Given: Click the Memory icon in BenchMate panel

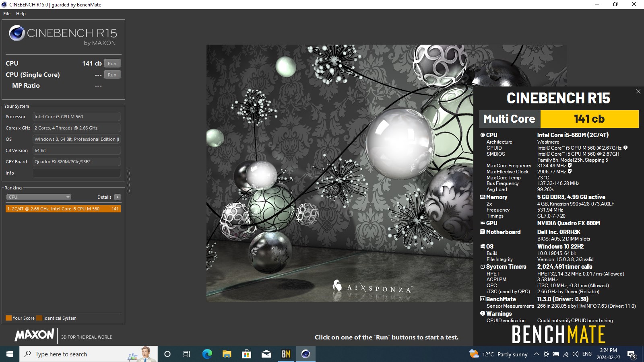Looking at the screenshot, I should tap(483, 197).
